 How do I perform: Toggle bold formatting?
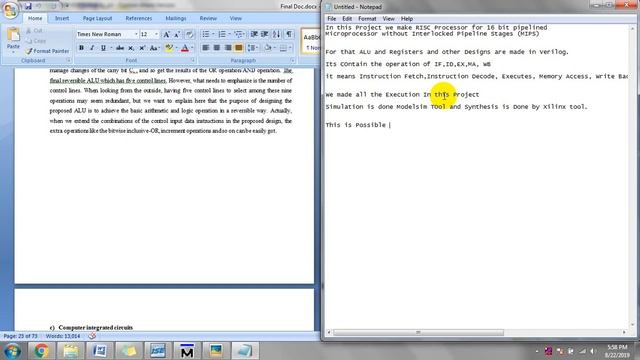point(81,48)
